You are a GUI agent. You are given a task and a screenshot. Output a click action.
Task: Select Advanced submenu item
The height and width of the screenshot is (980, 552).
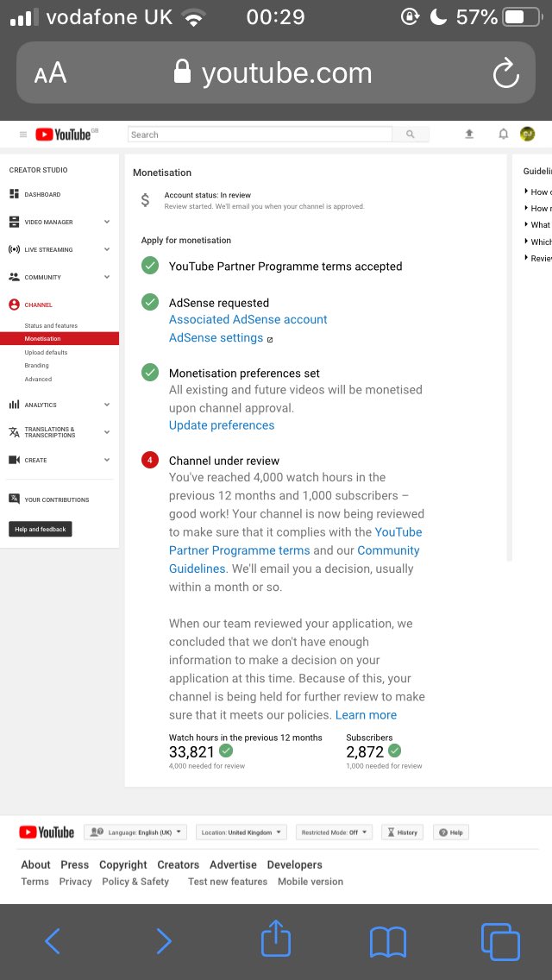click(38, 380)
